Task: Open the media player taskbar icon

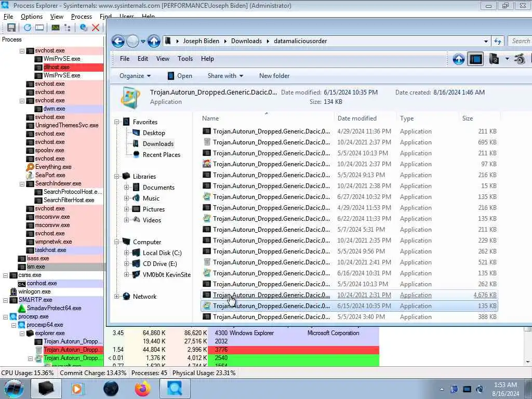Action: pyautogui.click(x=77, y=389)
